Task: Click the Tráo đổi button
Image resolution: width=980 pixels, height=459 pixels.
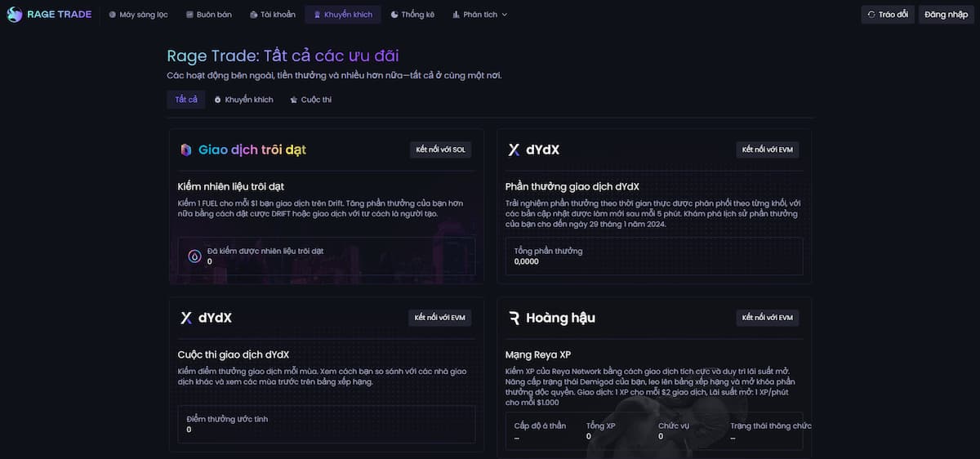Action: click(888, 15)
